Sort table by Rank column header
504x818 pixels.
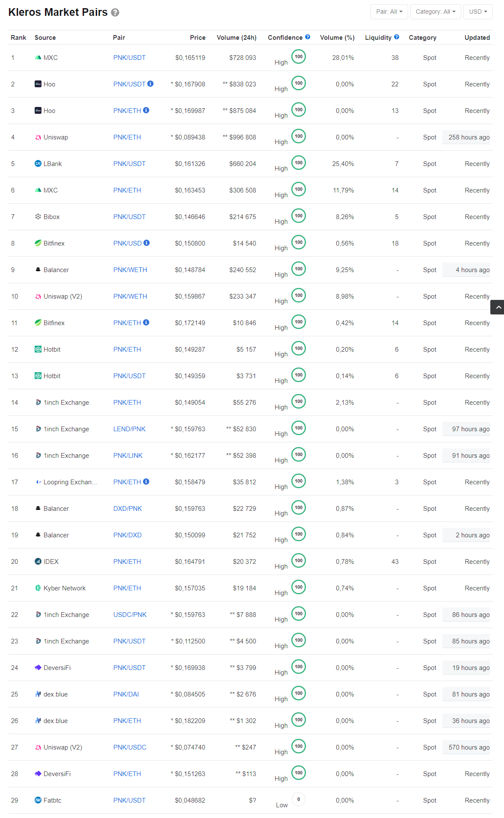18,38
